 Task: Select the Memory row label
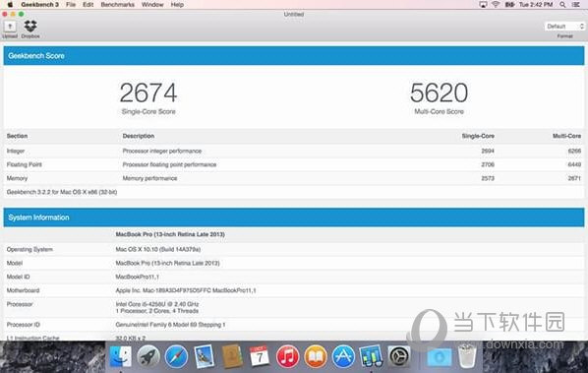pyautogui.click(x=17, y=178)
